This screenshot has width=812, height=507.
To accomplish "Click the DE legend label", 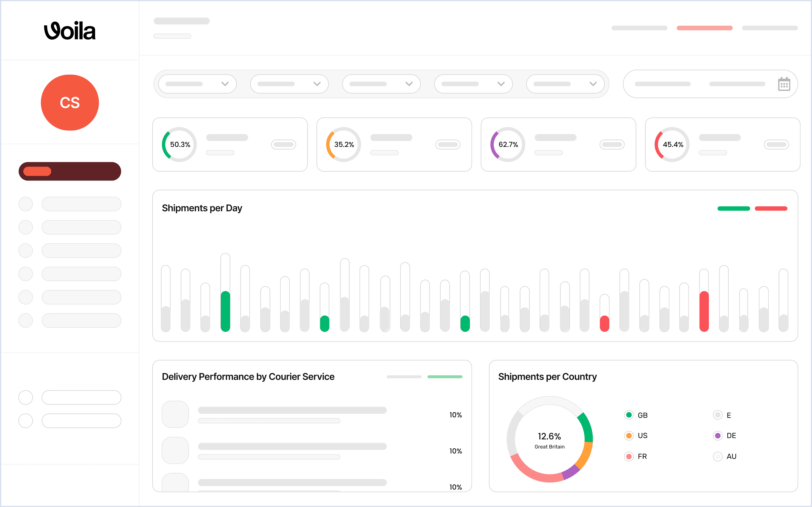I will click(731, 436).
